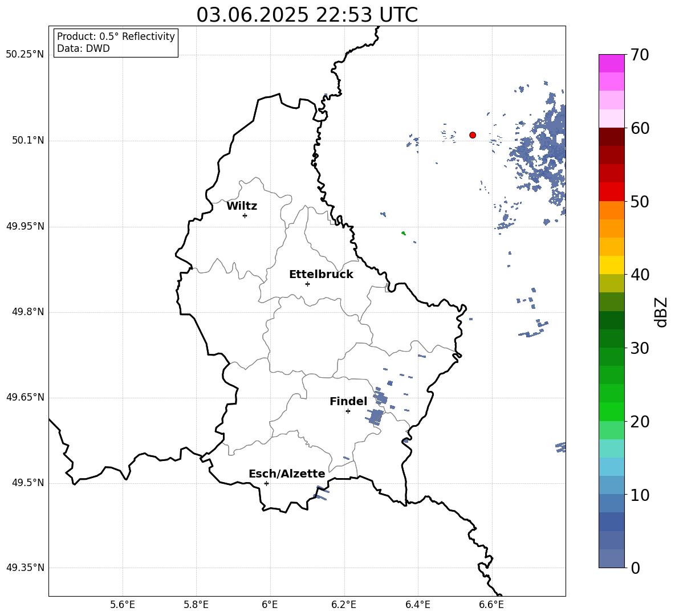Click the 49.8°N latitude label

click(x=28, y=312)
